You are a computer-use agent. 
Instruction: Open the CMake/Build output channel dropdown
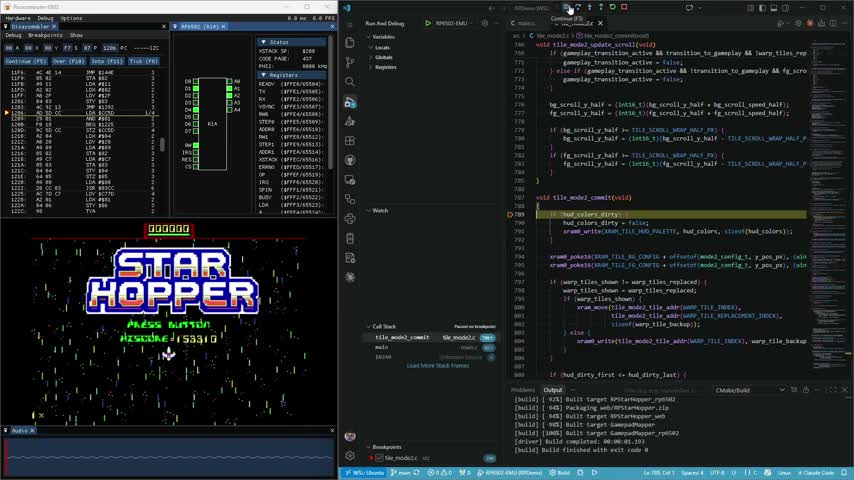click(750, 390)
